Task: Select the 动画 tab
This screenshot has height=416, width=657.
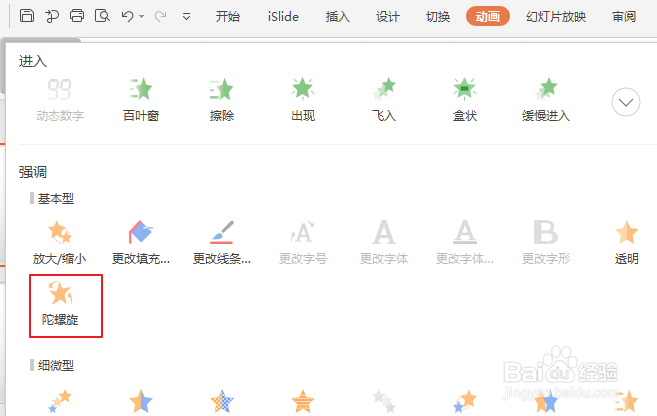Action: tap(488, 16)
